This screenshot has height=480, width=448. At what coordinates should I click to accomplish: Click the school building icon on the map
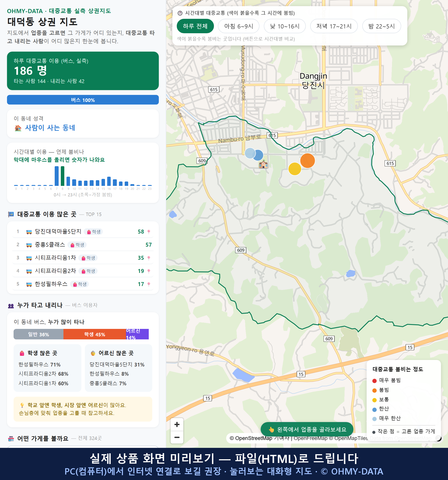(x=263, y=164)
